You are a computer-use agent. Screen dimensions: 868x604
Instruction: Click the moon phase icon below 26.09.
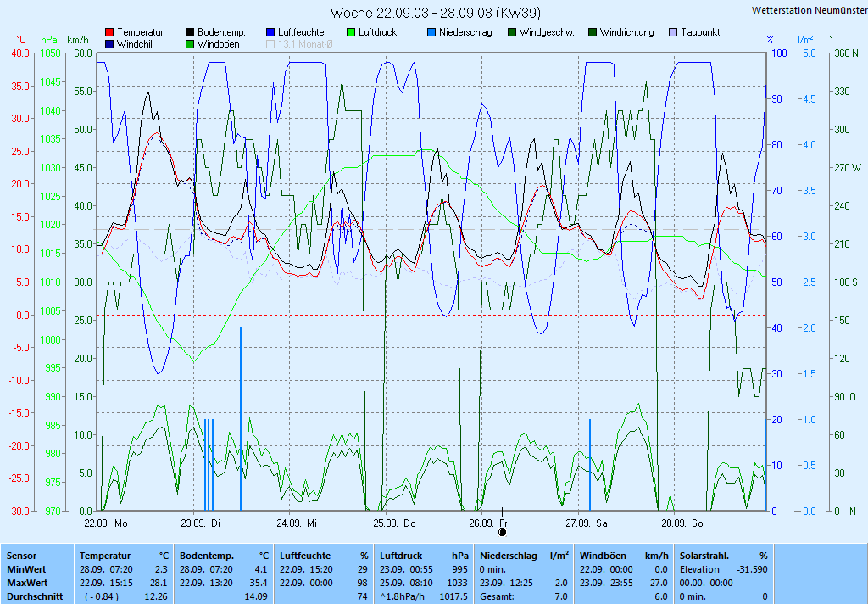[502, 533]
